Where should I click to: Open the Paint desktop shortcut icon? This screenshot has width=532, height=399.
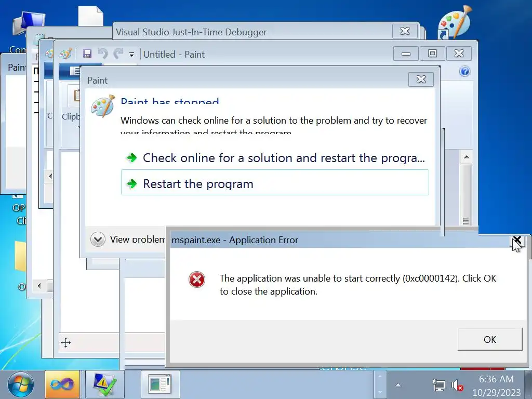pyautogui.click(x=454, y=22)
